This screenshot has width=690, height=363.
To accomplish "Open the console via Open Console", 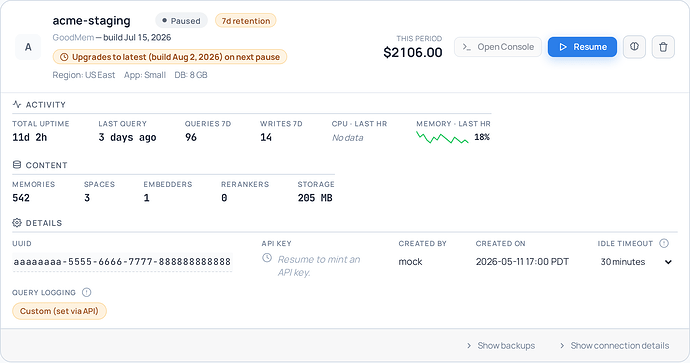I will click(x=498, y=47).
